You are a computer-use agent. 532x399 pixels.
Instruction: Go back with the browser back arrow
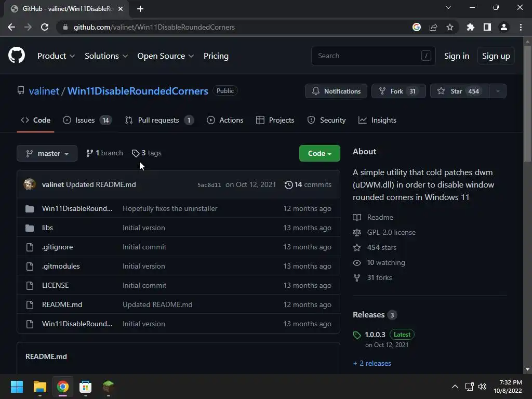click(11, 27)
